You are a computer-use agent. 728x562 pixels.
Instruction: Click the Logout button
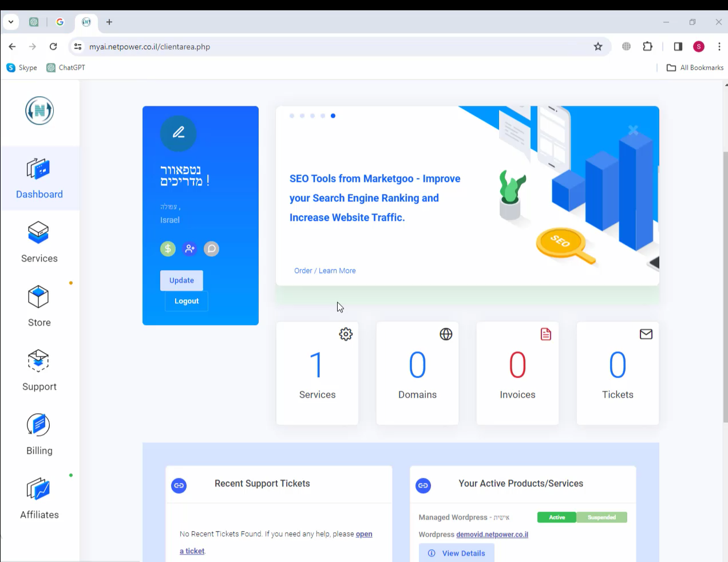187,301
